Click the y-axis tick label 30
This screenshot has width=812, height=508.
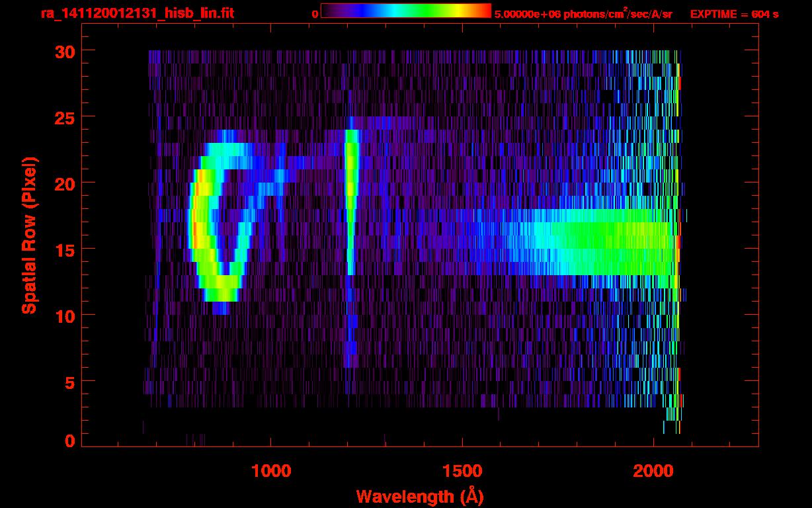[x=65, y=51]
